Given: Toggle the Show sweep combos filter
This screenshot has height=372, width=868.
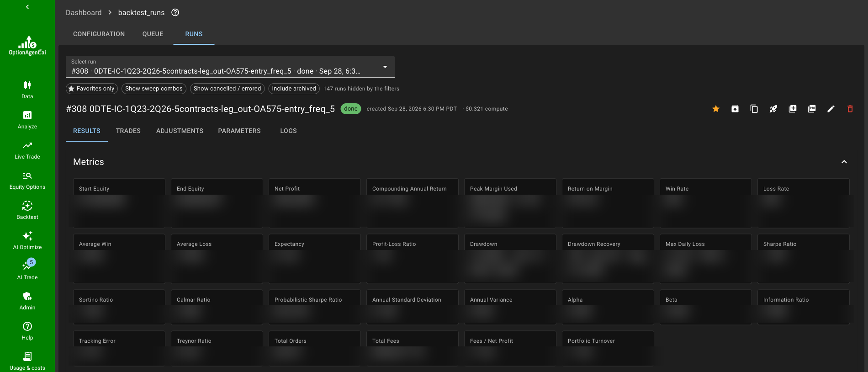Looking at the screenshot, I should pos(154,89).
